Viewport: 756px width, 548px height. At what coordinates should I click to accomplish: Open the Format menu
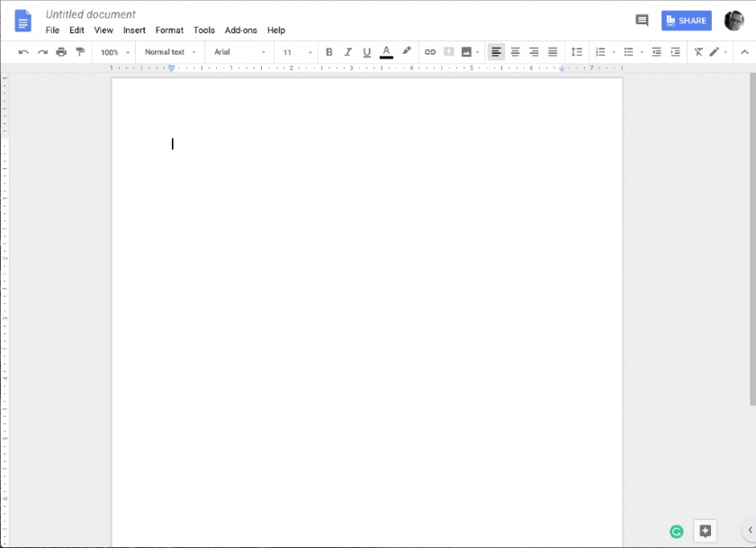pyautogui.click(x=169, y=30)
